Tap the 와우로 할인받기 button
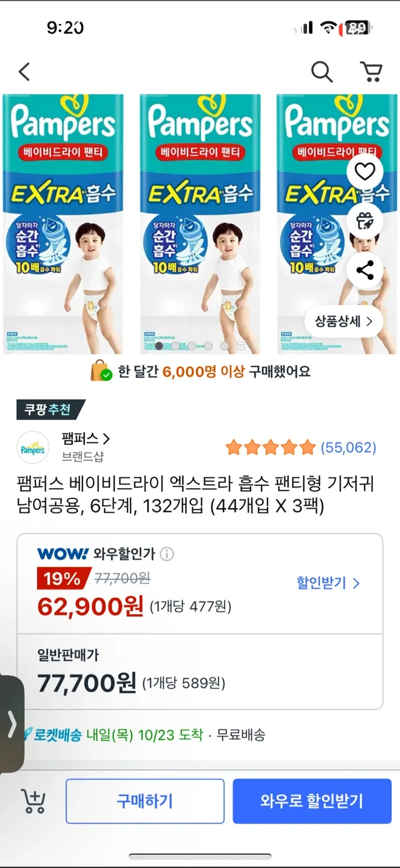The image size is (400, 868). tap(312, 801)
